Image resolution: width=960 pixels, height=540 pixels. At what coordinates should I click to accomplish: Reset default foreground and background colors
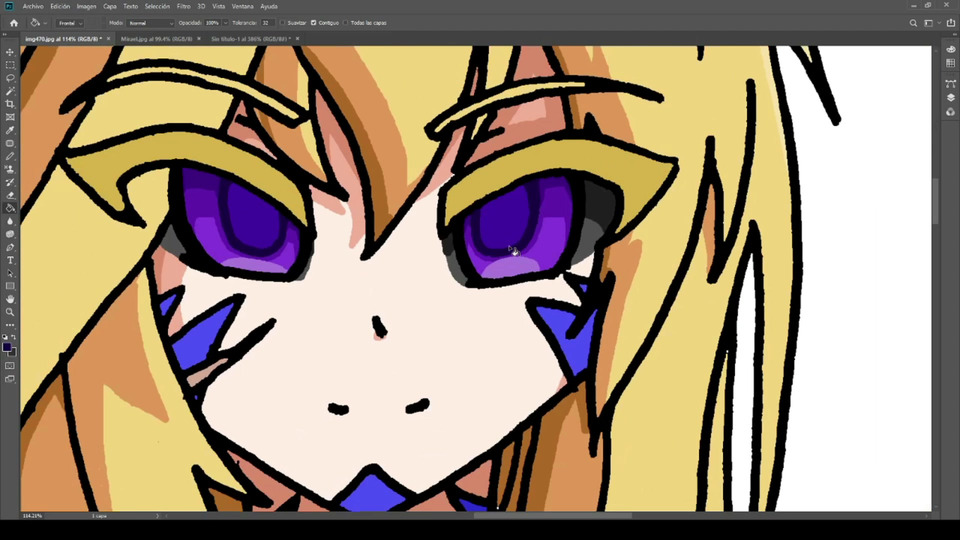click(5, 337)
